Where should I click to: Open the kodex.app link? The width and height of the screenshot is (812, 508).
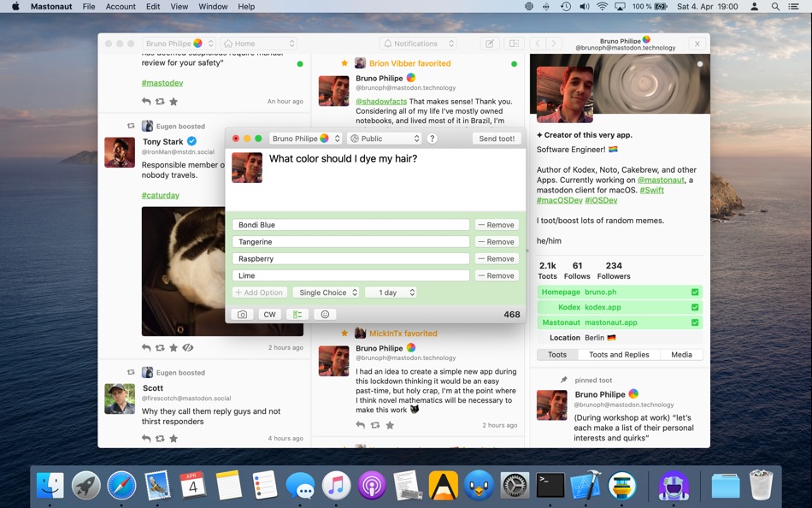[x=603, y=307]
